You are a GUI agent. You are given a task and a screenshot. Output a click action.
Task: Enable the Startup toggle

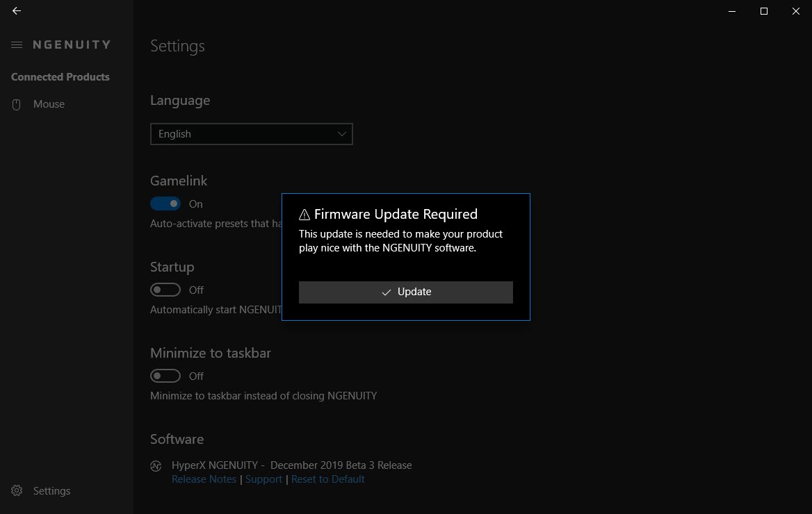tap(165, 290)
